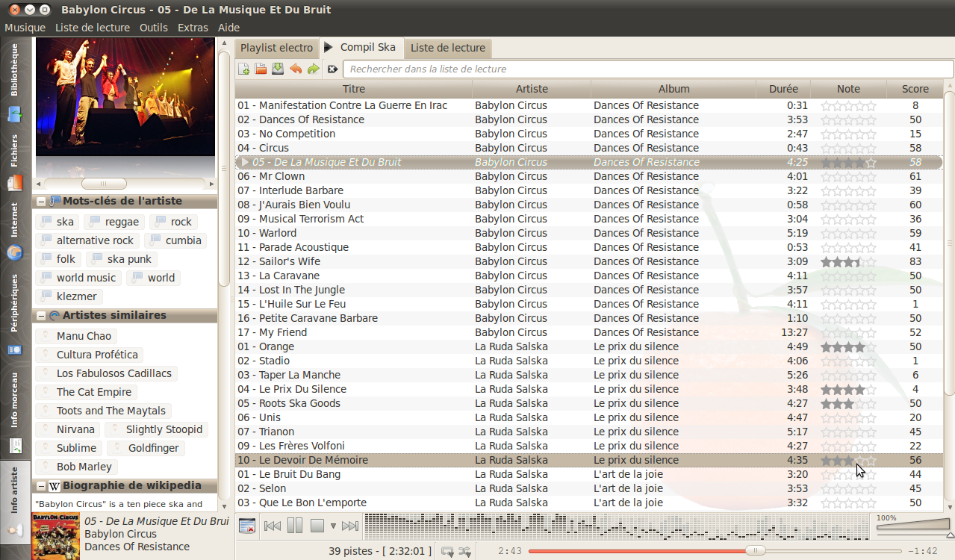Click the Babylon Circus concert photo
955x560 pixels.
coord(125,97)
